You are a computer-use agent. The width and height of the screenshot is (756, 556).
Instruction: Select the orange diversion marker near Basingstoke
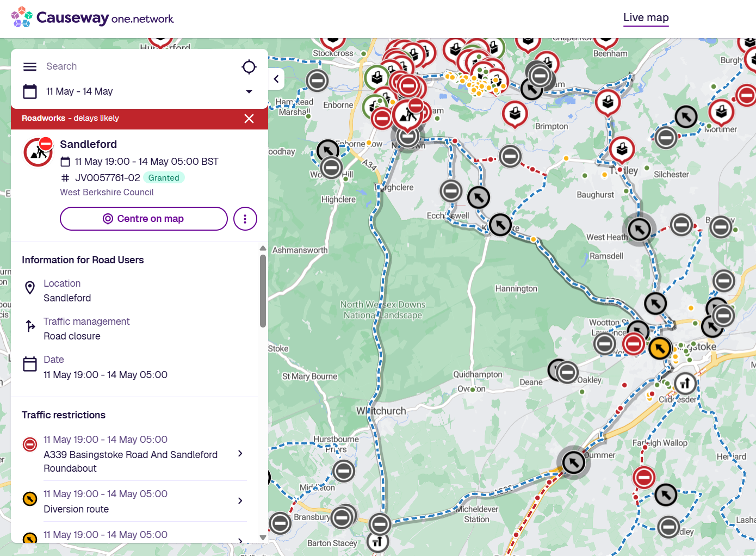click(660, 348)
